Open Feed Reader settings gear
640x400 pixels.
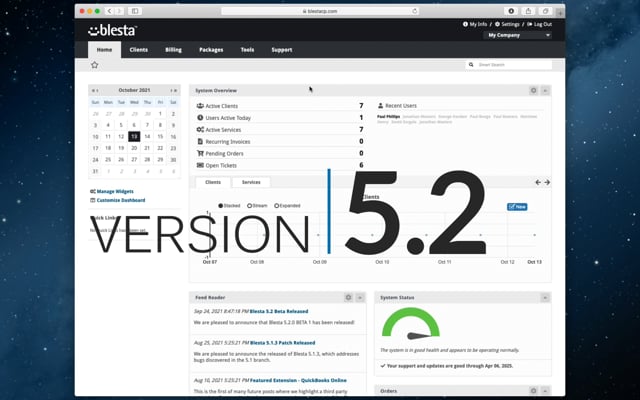pyautogui.click(x=348, y=298)
